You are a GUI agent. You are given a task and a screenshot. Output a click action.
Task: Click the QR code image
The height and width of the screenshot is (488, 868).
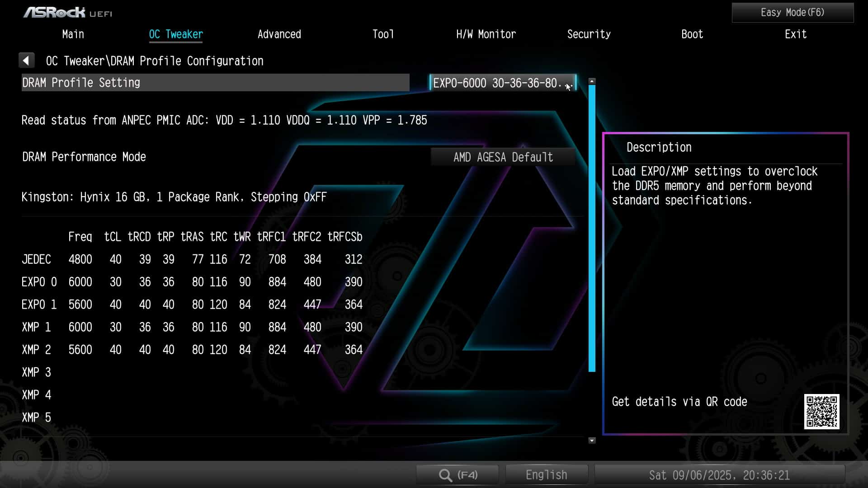pos(821,411)
